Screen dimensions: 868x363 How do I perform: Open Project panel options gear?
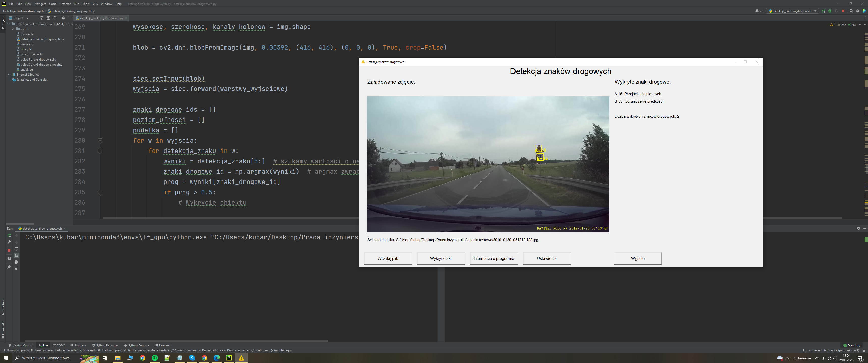point(63,18)
